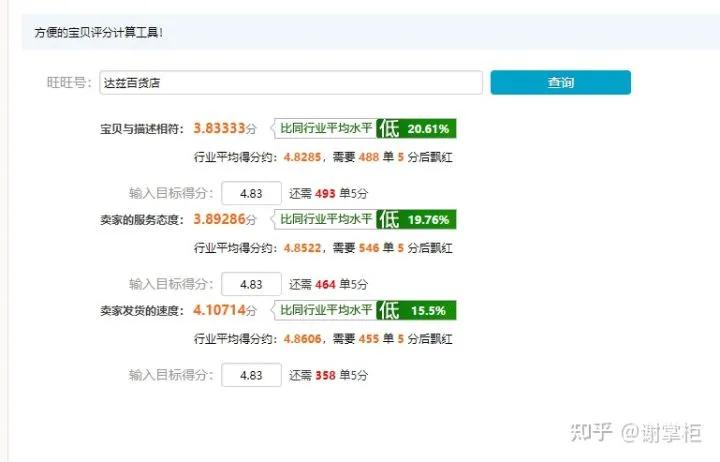Edit target score field under 宝贝与描述相符
720x462 pixels.
tap(251, 193)
